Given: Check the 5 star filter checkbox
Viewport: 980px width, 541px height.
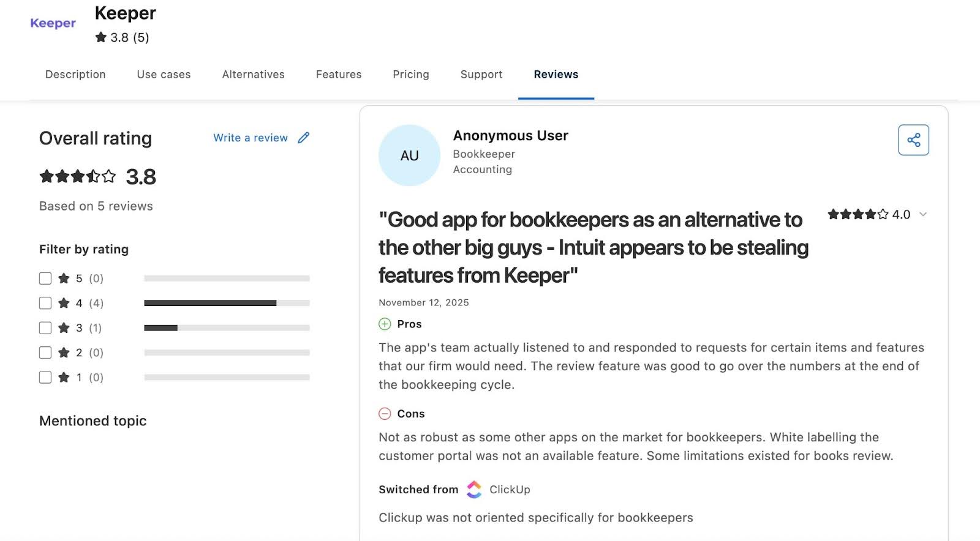Looking at the screenshot, I should coord(45,278).
